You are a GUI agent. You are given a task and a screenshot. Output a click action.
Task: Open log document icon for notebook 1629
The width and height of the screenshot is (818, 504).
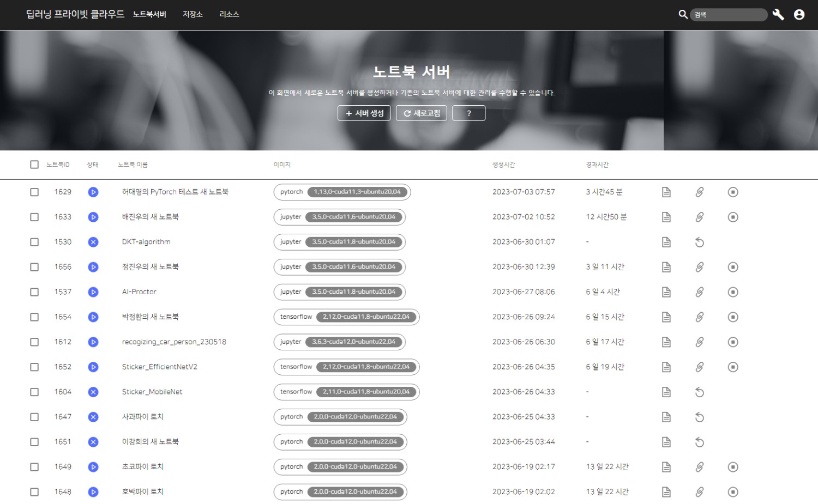666,192
